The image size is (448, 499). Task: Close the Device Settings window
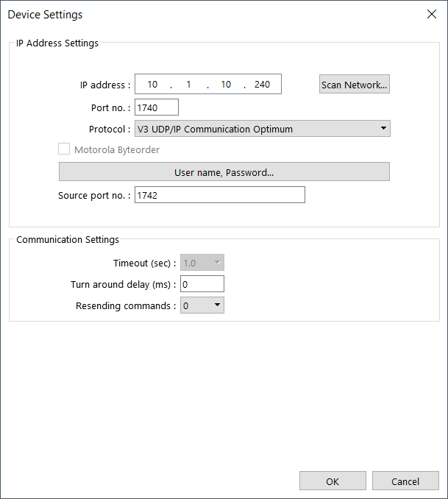[432, 14]
